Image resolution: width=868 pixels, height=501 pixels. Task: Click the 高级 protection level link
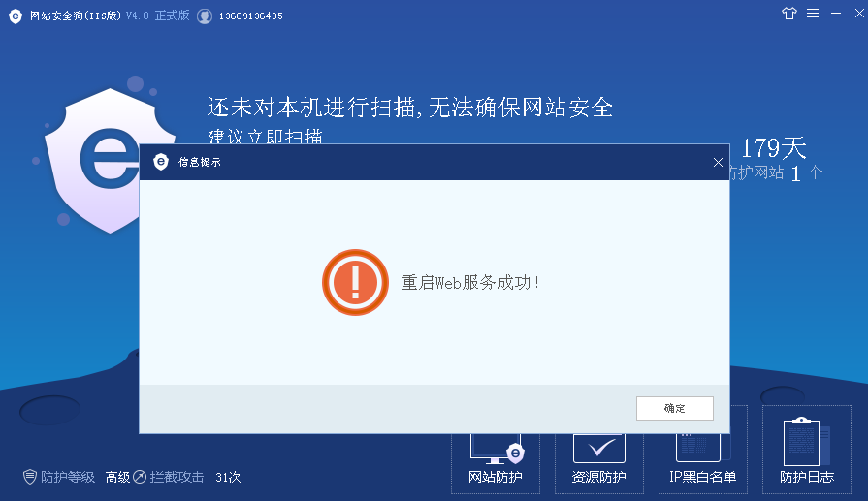click(x=117, y=477)
